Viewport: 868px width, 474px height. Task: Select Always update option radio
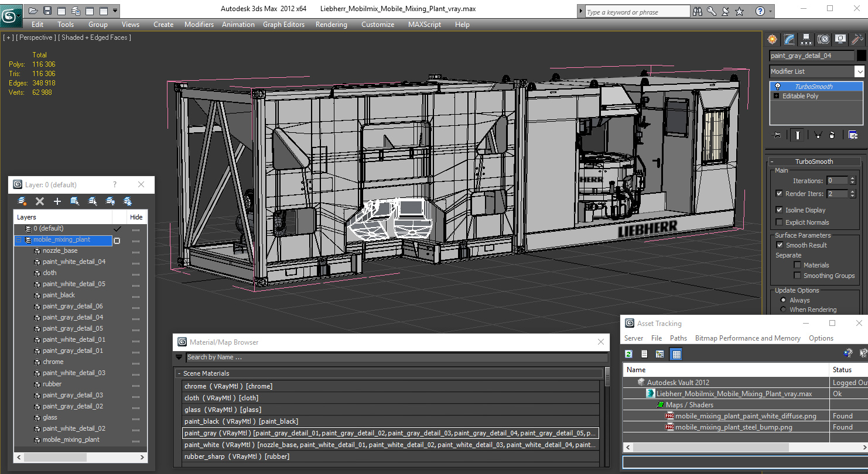pos(783,300)
